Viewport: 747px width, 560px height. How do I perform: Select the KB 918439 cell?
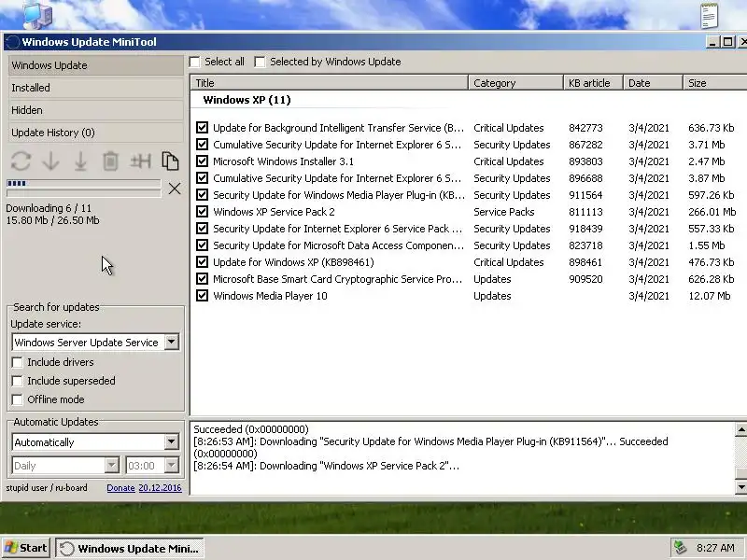[585, 229]
